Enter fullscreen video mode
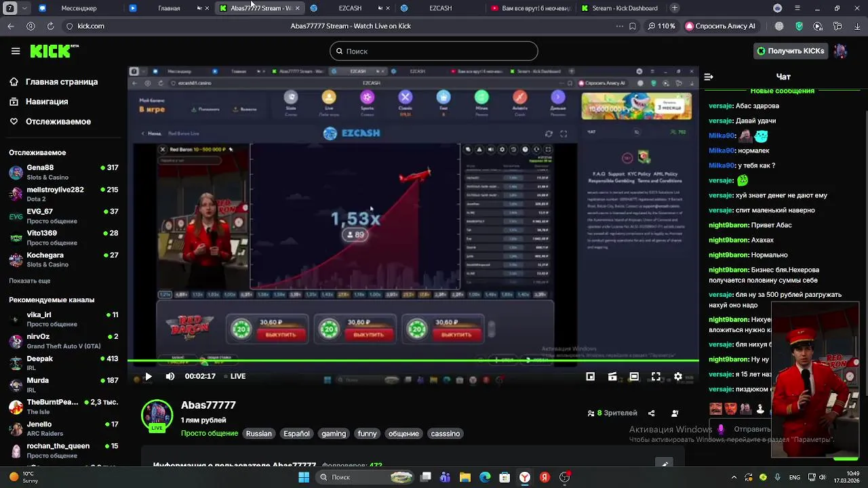 [656, 376]
